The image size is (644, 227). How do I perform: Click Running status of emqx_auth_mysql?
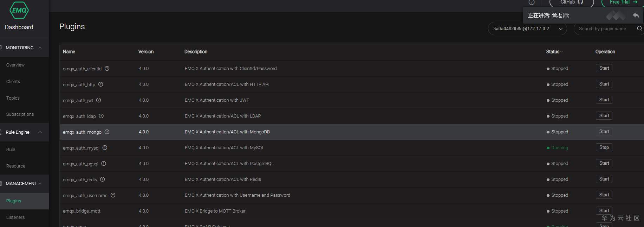(557, 148)
